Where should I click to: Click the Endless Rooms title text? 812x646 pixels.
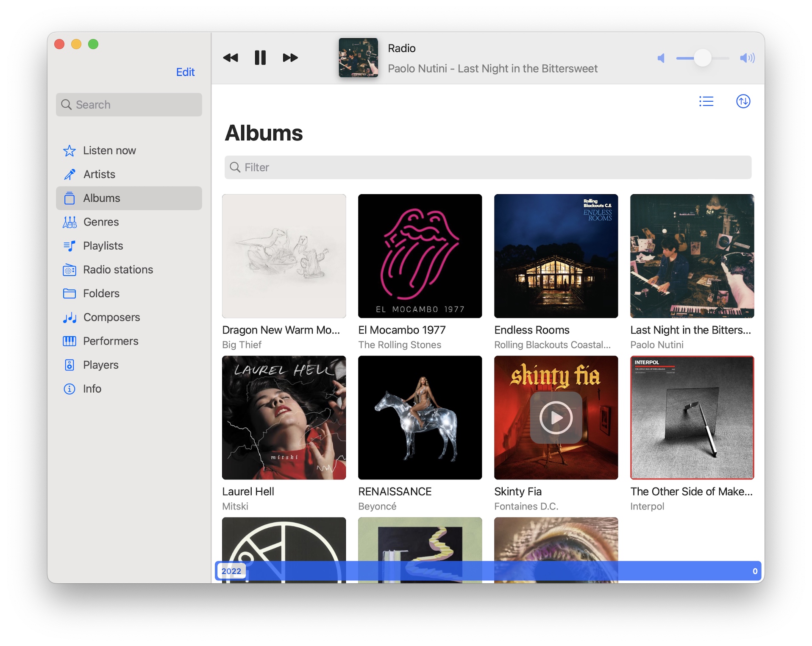(531, 330)
